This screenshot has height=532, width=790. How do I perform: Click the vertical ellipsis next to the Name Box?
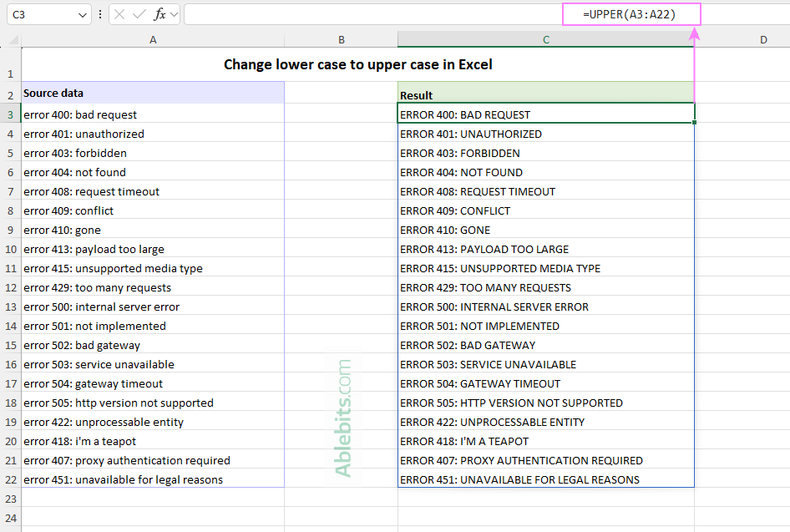click(x=100, y=13)
